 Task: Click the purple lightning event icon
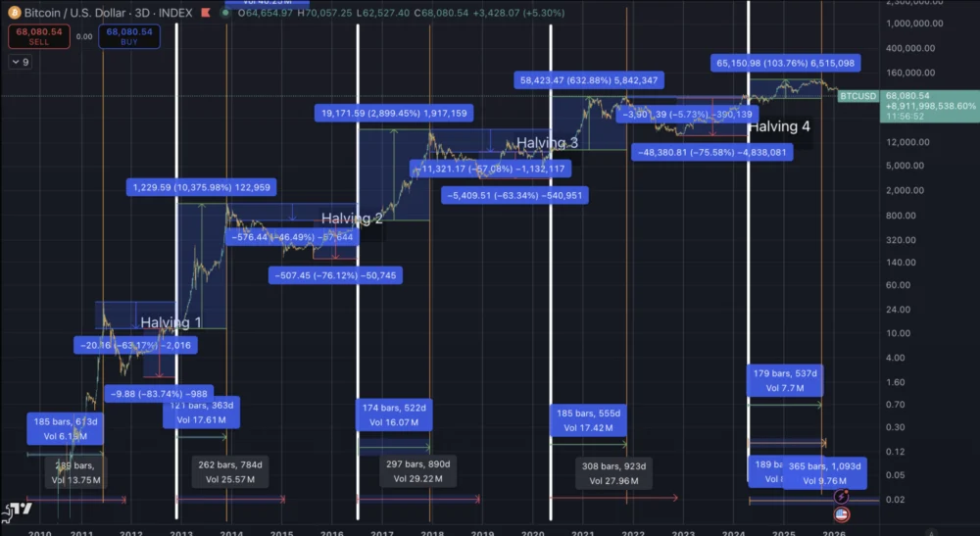(x=841, y=496)
